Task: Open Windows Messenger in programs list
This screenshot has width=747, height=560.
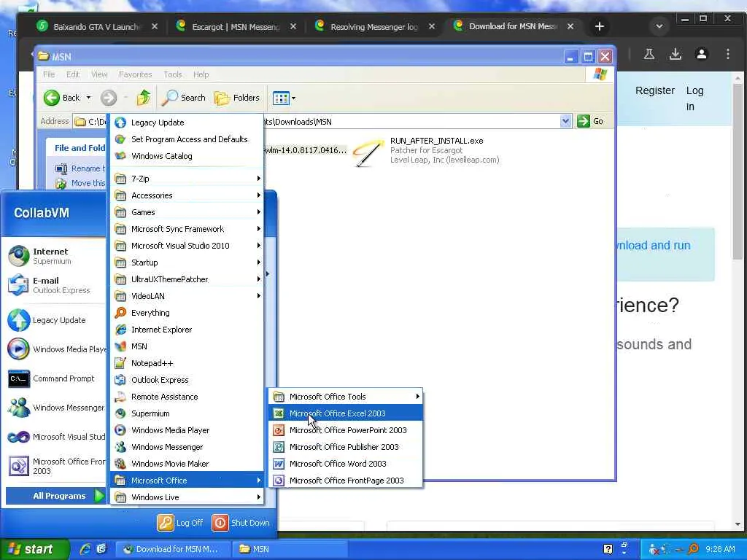Action: pos(187,447)
